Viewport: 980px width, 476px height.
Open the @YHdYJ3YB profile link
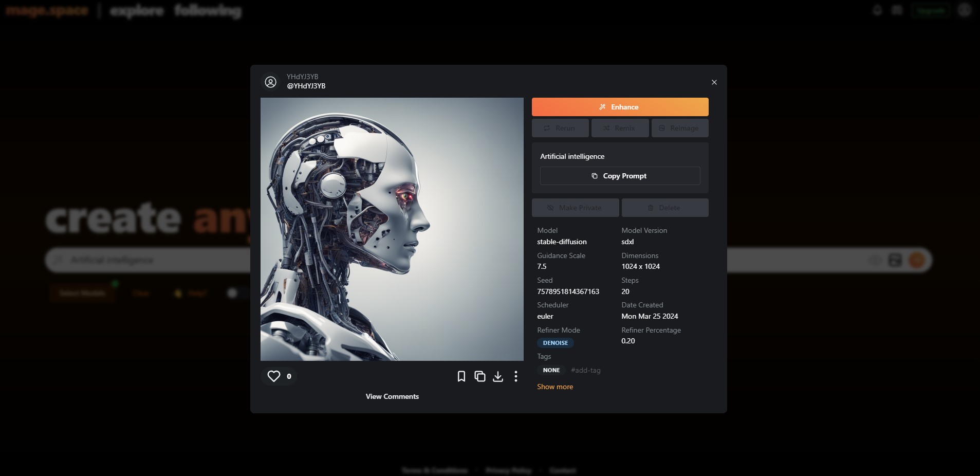306,86
